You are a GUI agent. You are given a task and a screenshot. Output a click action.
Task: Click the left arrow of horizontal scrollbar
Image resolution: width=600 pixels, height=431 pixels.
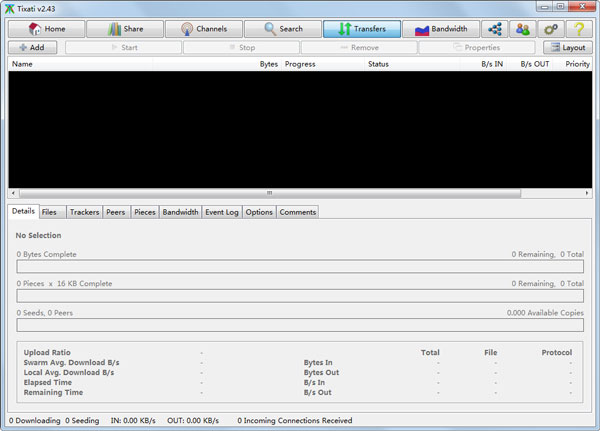click(13, 193)
